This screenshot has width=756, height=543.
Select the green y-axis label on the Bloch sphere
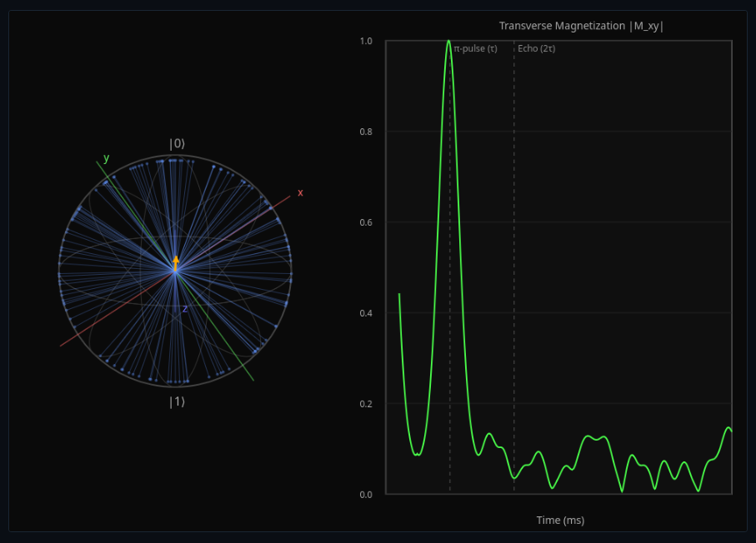point(107,157)
